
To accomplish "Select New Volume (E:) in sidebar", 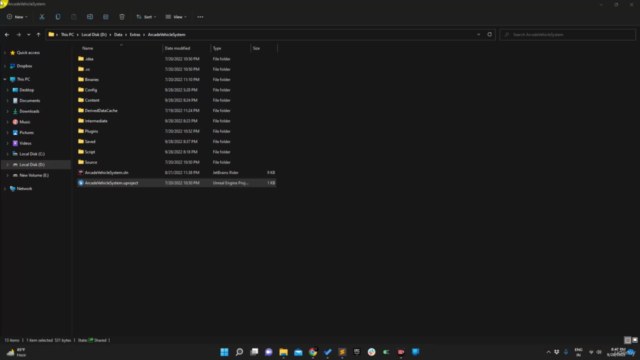I will pos(34,175).
